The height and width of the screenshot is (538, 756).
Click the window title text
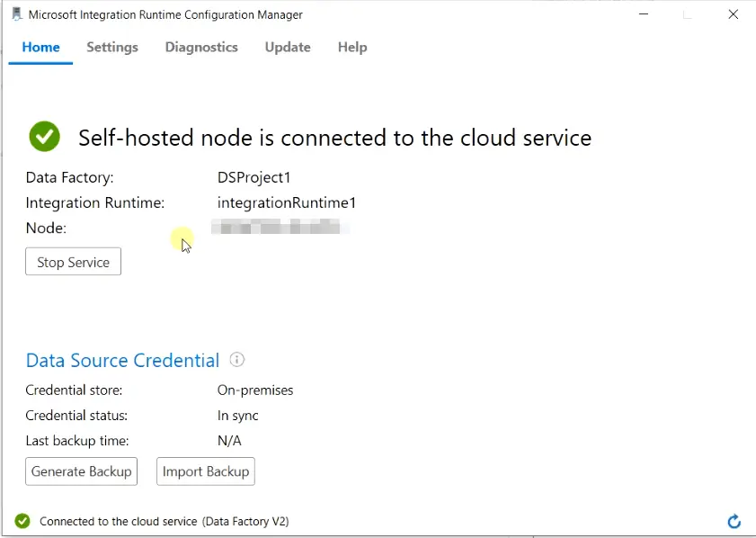[x=165, y=15]
